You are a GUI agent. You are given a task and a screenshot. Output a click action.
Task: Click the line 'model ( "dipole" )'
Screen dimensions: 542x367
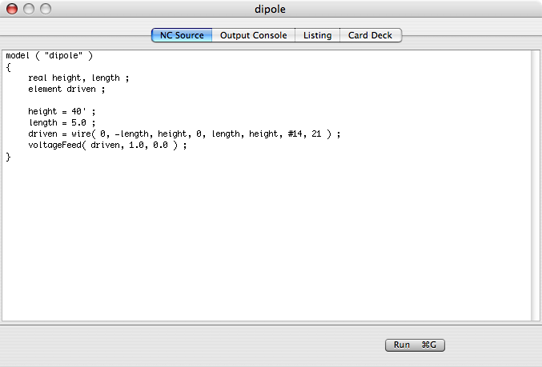tap(49, 56)
